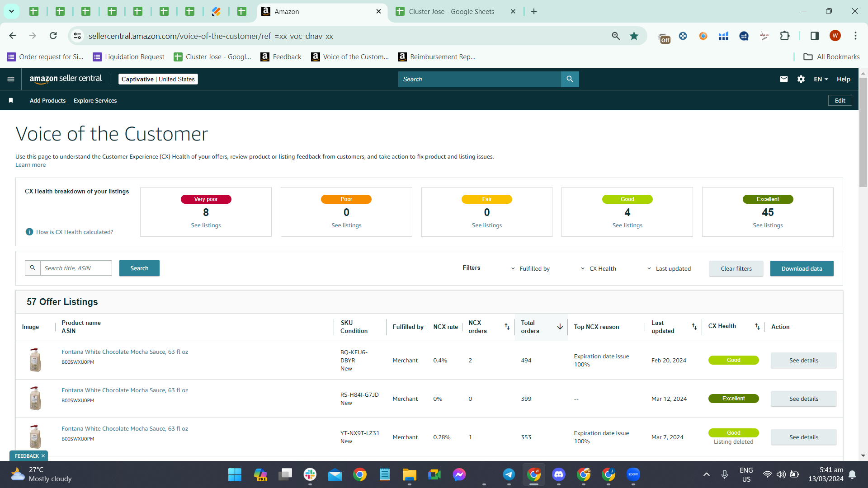This screenshot has height=488, width=868.
Task: View site information icon in address bar
Action: coord(78,36)
